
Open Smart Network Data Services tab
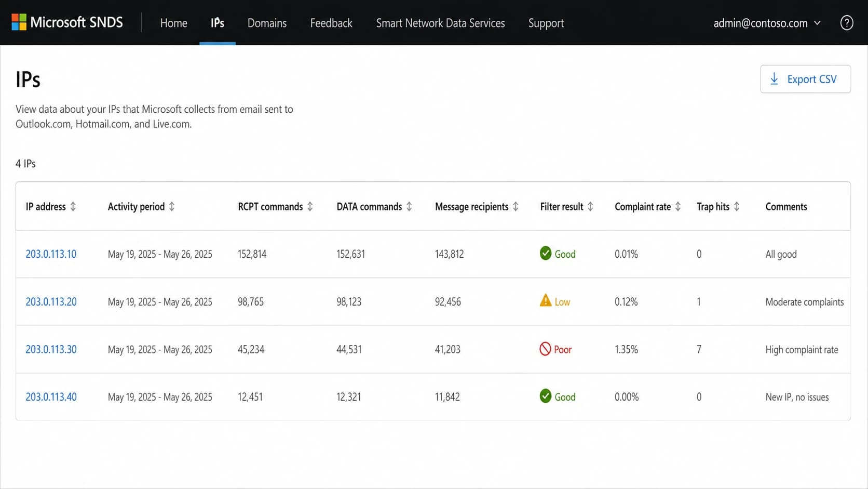click(440, 23)
